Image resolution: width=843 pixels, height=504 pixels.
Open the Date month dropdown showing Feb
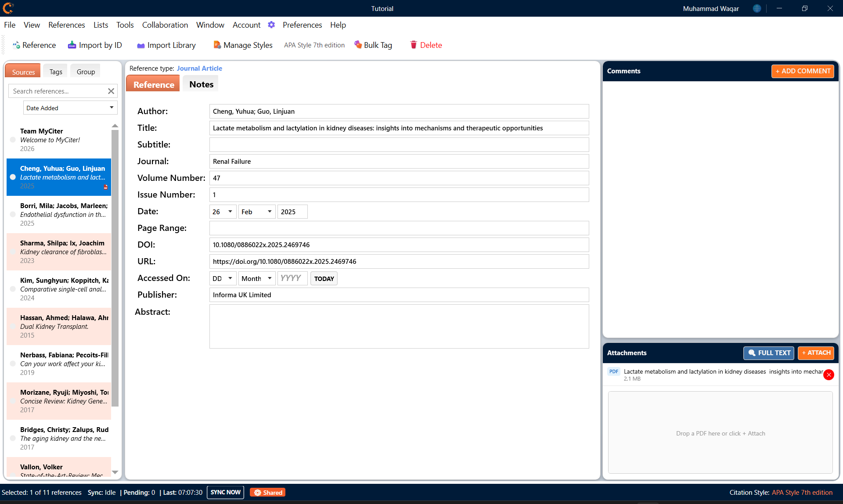(257, 212)
